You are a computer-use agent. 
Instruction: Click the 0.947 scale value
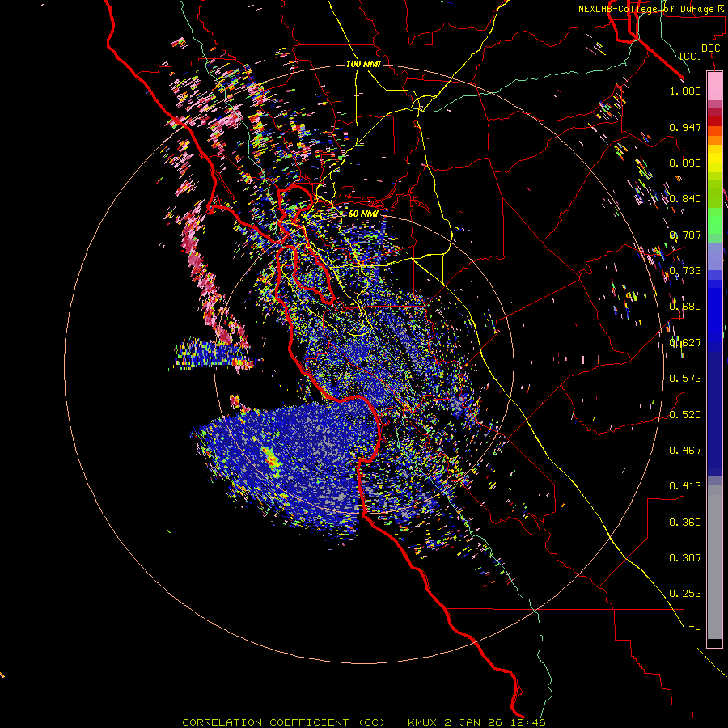coord(685,127)
